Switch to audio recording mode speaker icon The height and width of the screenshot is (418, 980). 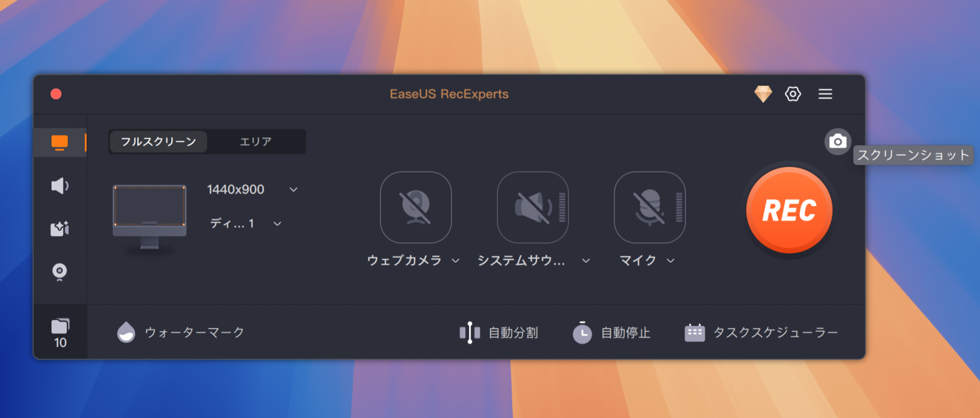click(x=60, y=186)
